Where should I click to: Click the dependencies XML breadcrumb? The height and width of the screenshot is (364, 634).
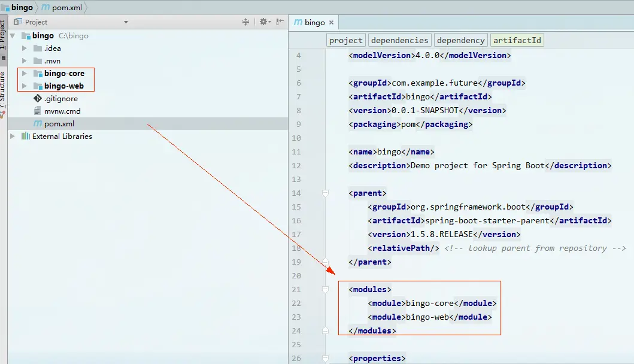pos(399,40)
